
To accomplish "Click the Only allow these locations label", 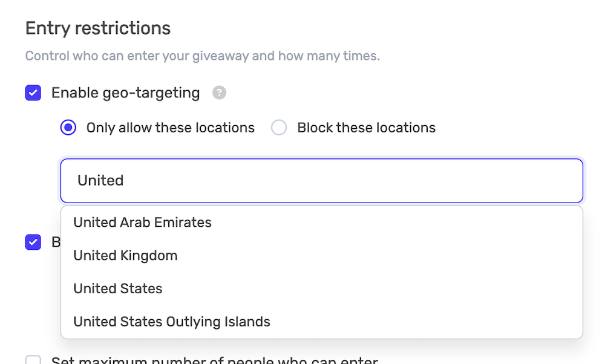I will (171, 128).
